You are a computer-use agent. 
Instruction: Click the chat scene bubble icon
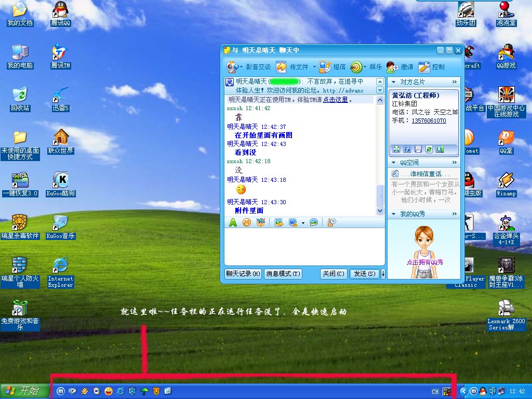pos(314,222)
